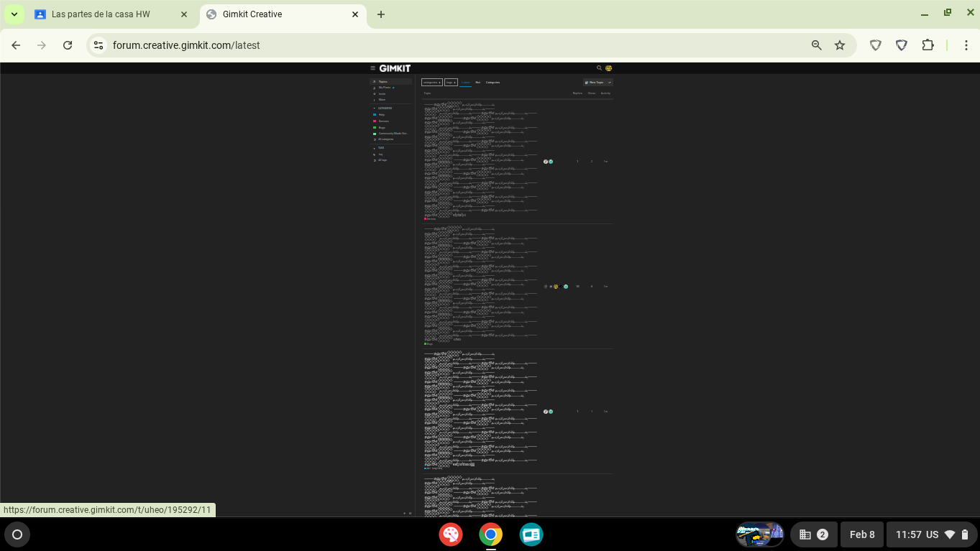Open the Feb 8 calendar date
Image resolution: width=980 pixels, height=551 pixels.
click(861, 534)
